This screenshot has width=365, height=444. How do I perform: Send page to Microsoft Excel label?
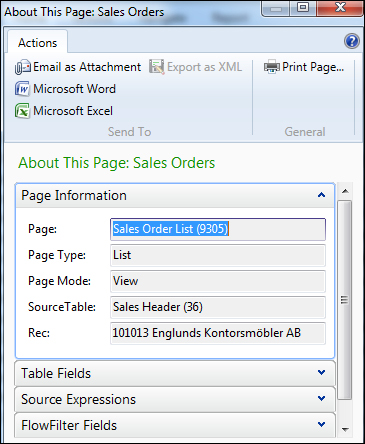tap(73, 111)
